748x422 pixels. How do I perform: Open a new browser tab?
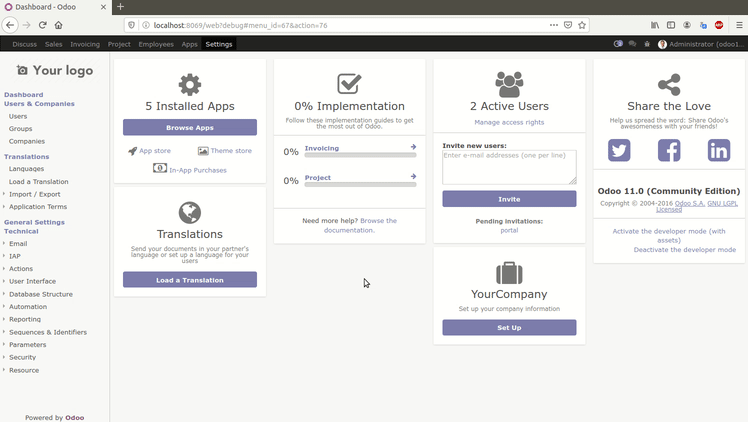120,7
